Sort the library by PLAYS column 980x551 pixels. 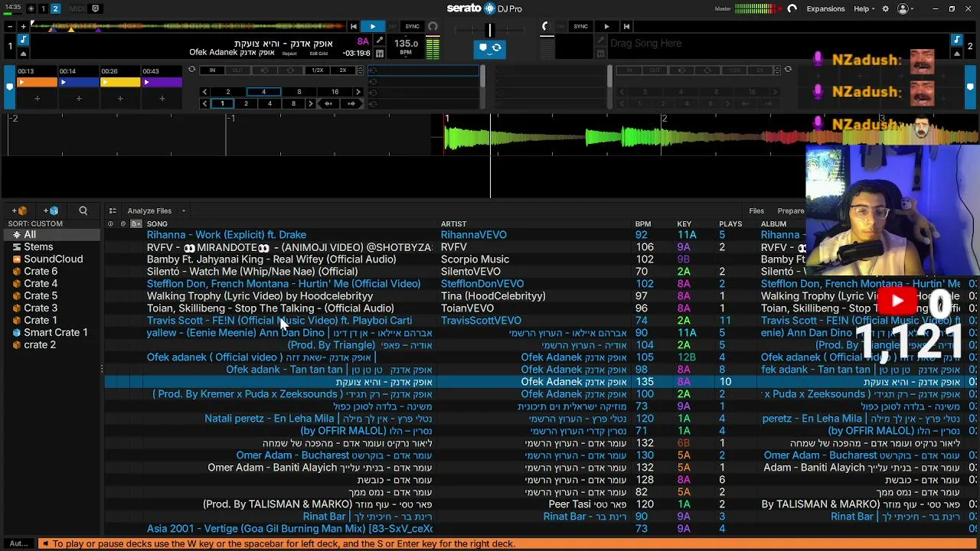730,223
